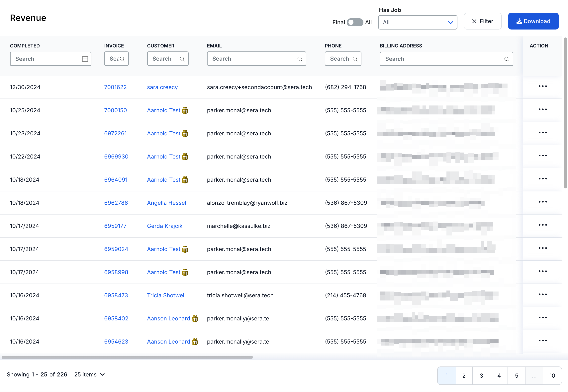
Task: Download the revenue report
Action: click(x=533, y=21)
